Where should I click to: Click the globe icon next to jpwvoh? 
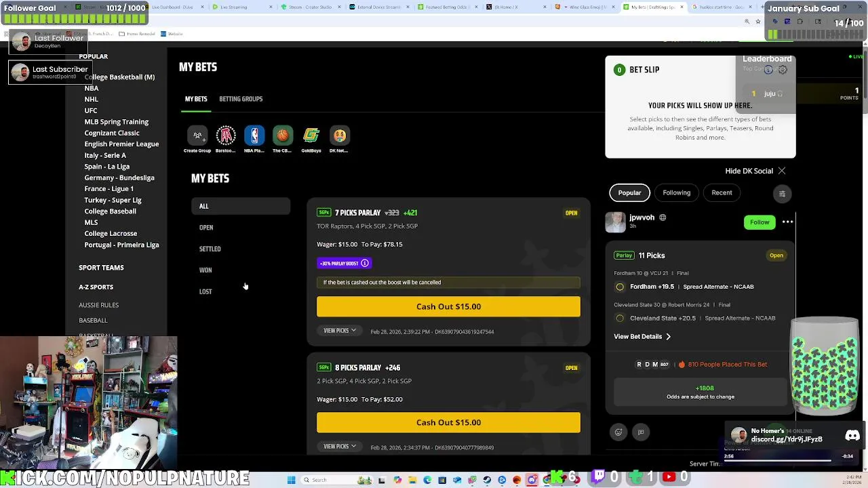(663, 218)
